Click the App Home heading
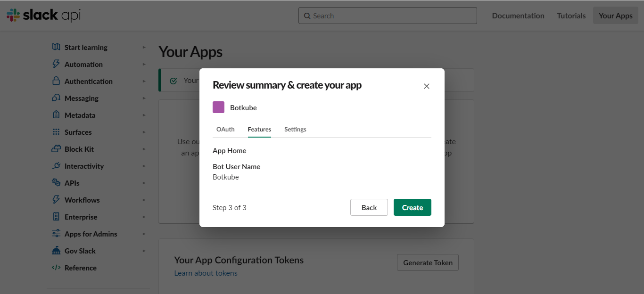644x294 pixels. [x=229, y=150]
